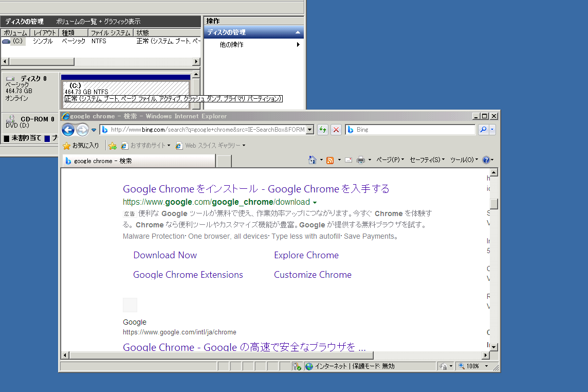Image resolution: width=588 pixels, height=392 pixels.
Task: Open Favorites (お気に入り) star button
Action: [x=81, y=145]
